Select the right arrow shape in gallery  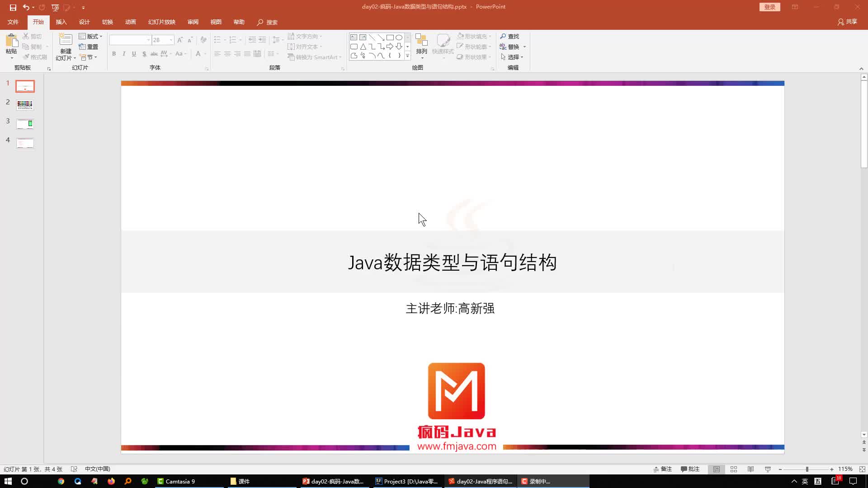[390, 47]
